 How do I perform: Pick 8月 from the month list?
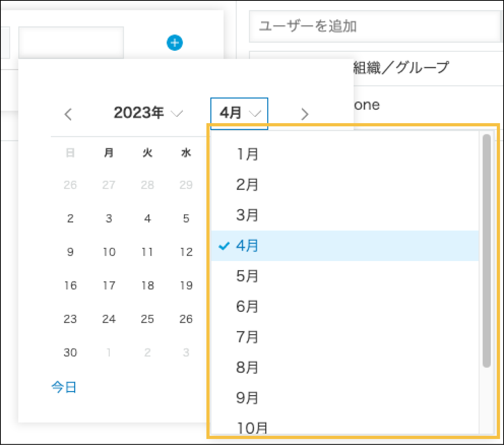coord(247,367)
